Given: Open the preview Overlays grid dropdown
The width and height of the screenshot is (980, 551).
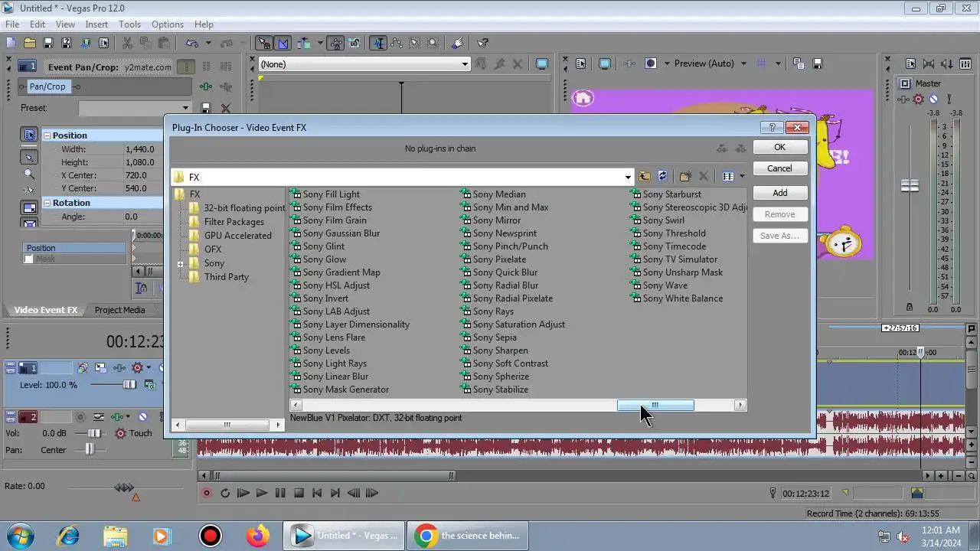Looking at the screenshot, I should click(778, 64).
